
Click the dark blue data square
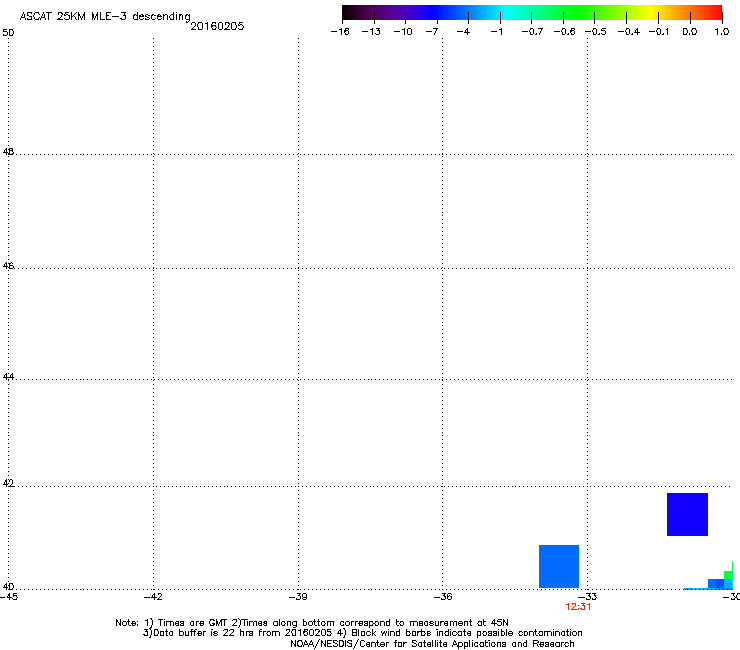(687, 515)
